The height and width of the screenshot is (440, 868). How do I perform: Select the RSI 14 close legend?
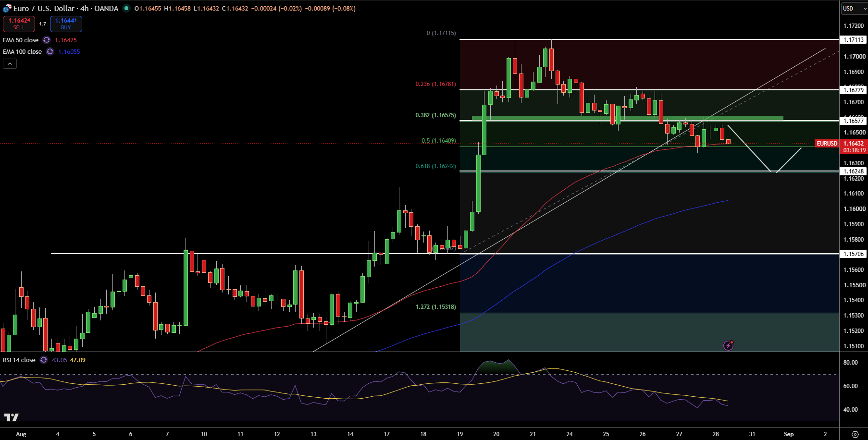pos(19,360)
